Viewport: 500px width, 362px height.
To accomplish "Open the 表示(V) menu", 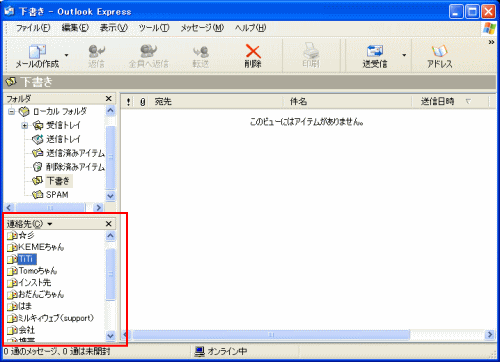I will coord(114,28).
